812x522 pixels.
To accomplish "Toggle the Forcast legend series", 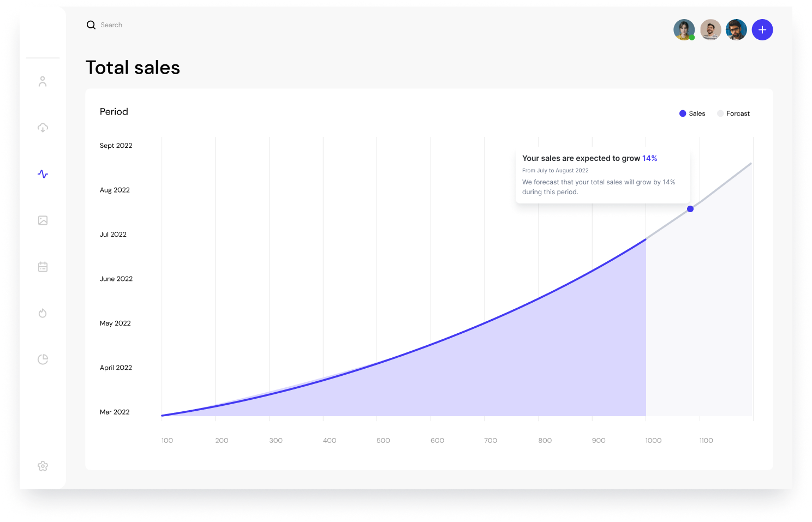I will tap(733, 113).
